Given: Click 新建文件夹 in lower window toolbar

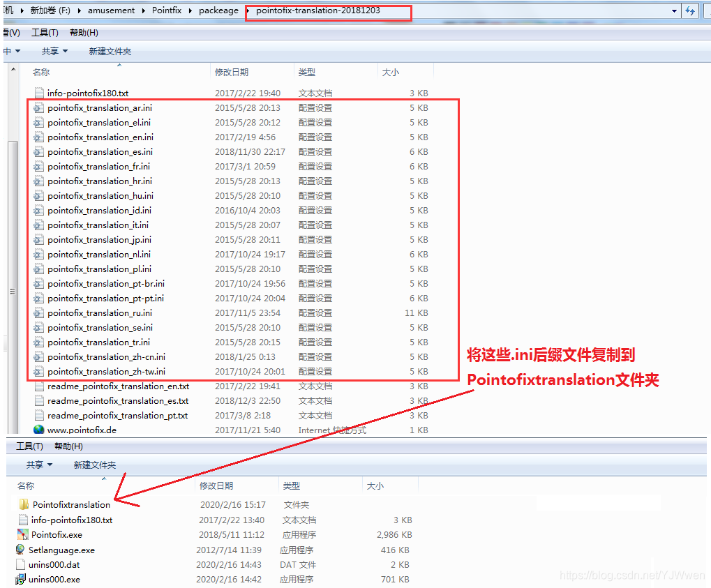Looking at the screenshot, I should [x=95, y=465].
